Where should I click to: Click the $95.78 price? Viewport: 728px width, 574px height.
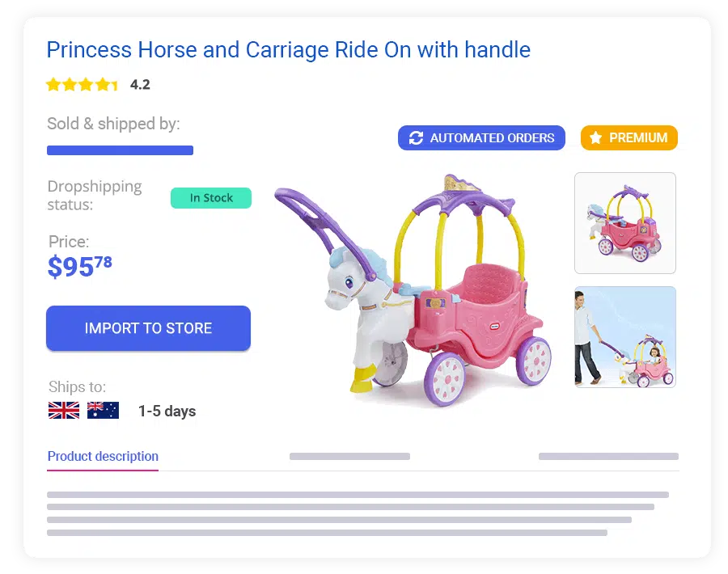coord(80,266)
